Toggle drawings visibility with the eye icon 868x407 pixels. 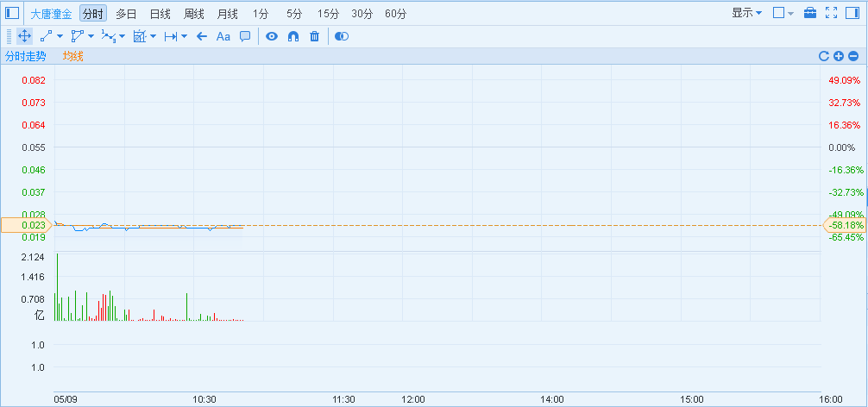pyautogui.click(x=271, y=36)
